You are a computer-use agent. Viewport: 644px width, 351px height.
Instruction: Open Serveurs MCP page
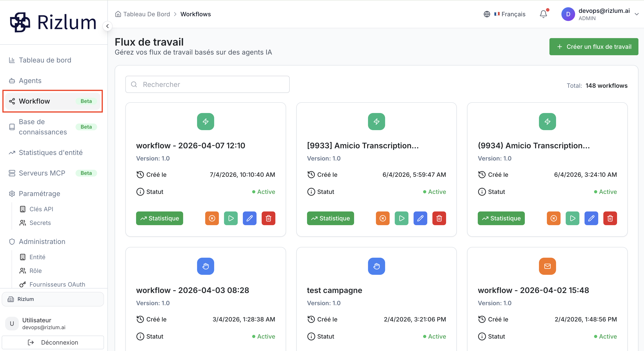(52, 173)
